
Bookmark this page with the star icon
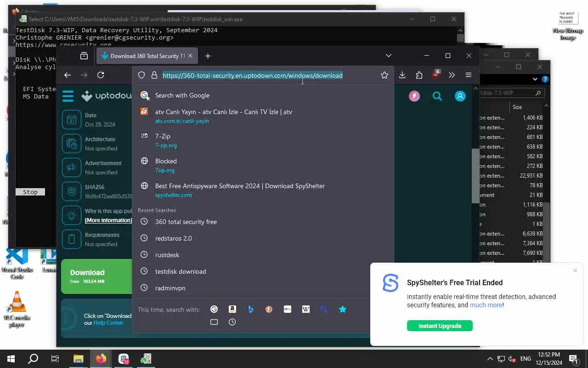[384, 75]
